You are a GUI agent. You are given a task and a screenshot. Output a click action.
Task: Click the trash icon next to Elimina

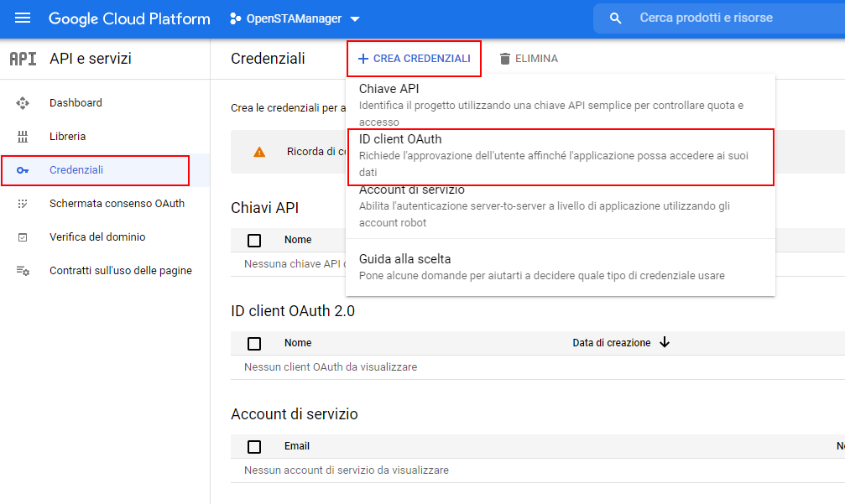coord(504,59)
